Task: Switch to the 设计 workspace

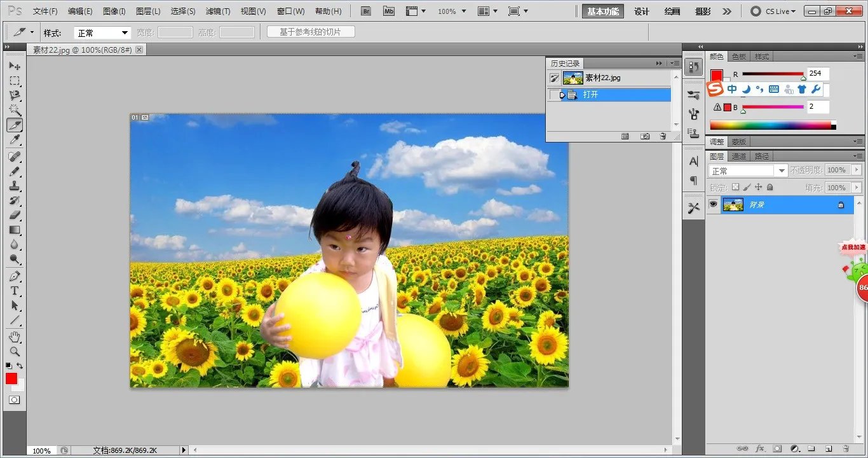Action: coord(642,11)
